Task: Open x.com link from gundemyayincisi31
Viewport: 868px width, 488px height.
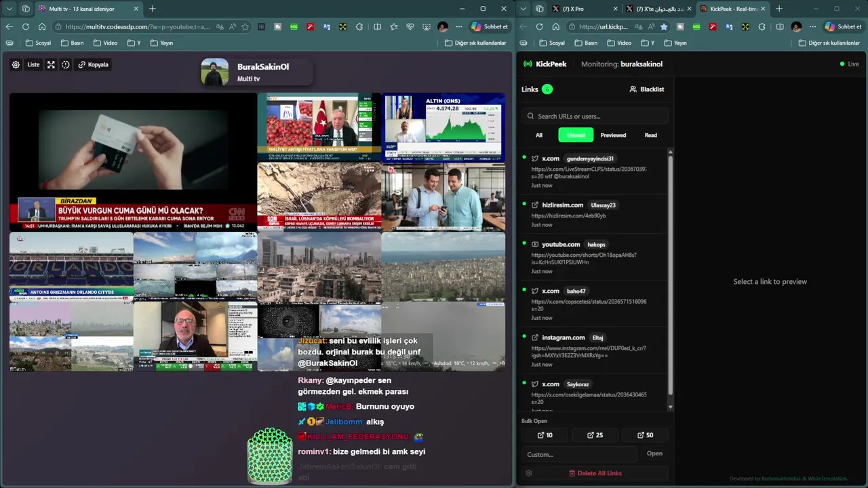Action: [592, 171]
